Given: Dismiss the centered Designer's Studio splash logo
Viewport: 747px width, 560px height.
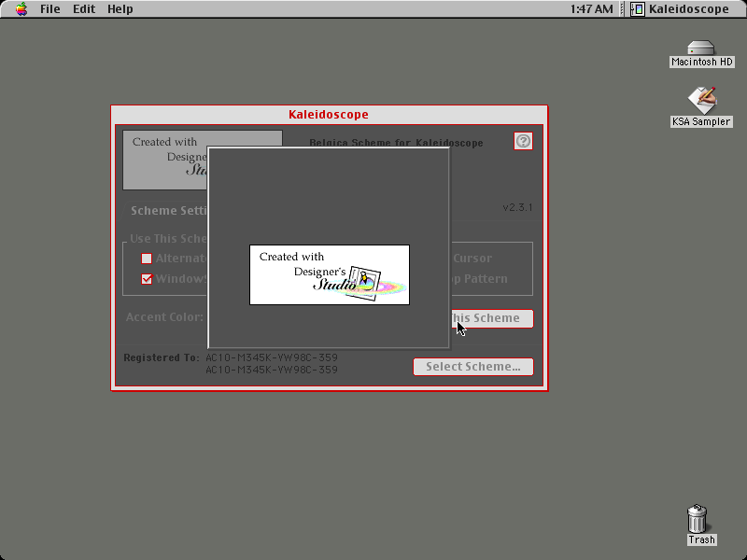Looking at the screenshot, I should point(330,274).
